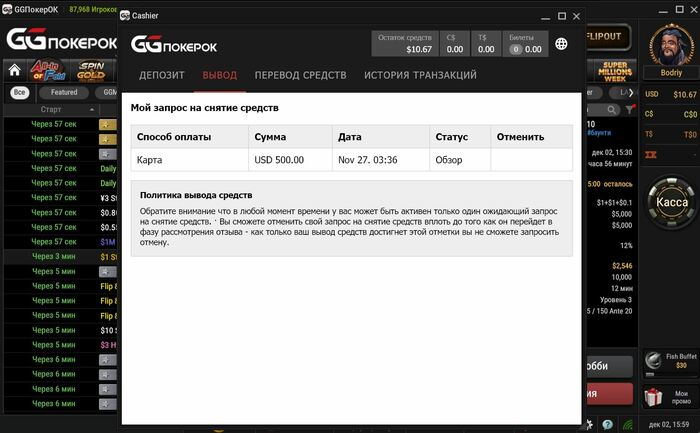Click the red registration button in lobby
The width and height of the screenshot is (700, 433).
609,394
